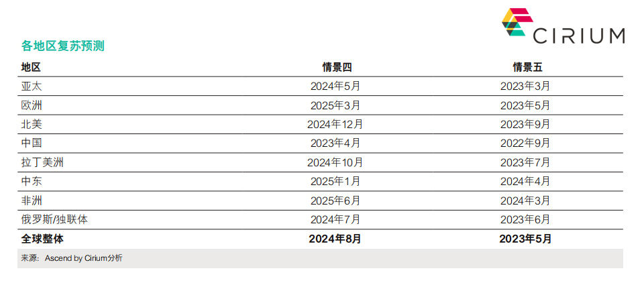Click the 中东 region cell
The height and width of the screenshot is (283, 644).
click(x=32, y=182)
